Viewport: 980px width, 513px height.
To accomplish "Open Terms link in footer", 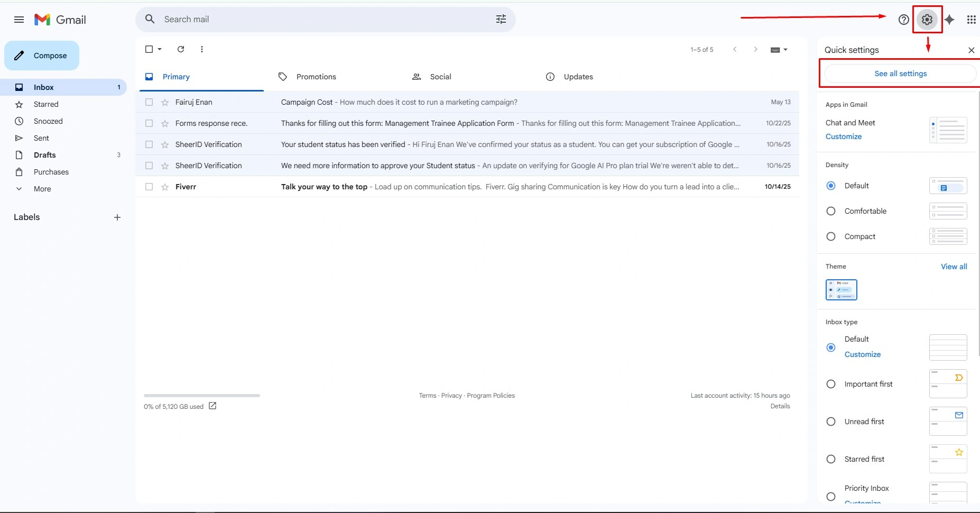I will click(x=428, y=396).
